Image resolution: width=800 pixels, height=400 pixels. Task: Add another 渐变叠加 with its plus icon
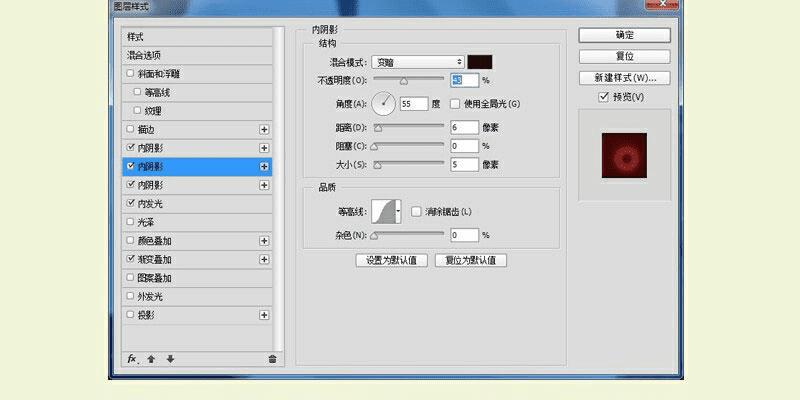264,259
